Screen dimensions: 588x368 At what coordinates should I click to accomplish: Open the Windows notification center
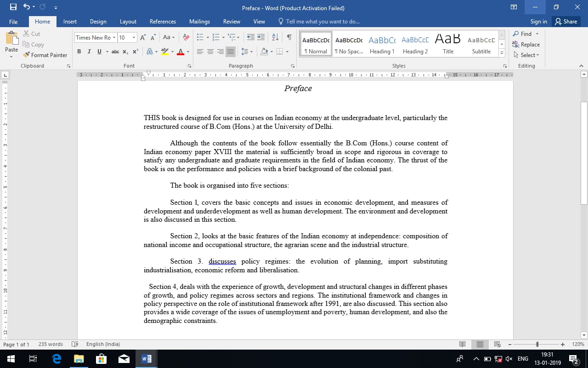(574, 359)
